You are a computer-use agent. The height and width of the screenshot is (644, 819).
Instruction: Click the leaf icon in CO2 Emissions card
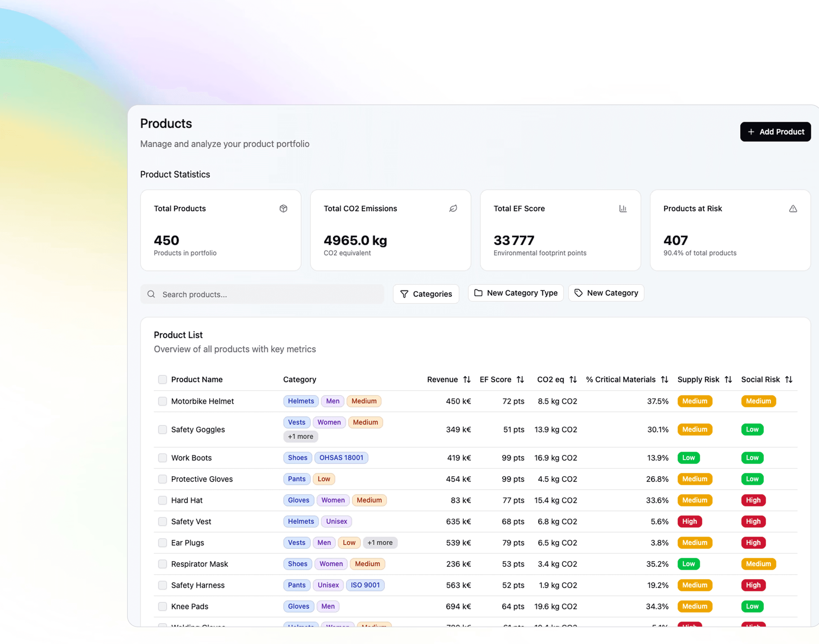453,208
